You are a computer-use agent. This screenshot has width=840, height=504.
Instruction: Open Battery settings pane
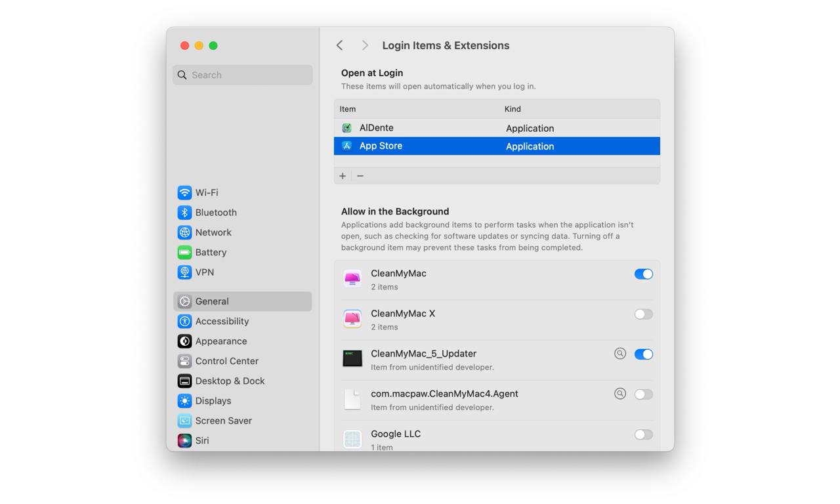coord(242,252)
